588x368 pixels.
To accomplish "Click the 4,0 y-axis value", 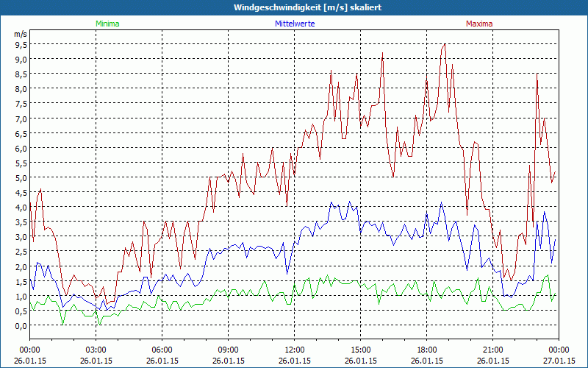I will 21,207.
